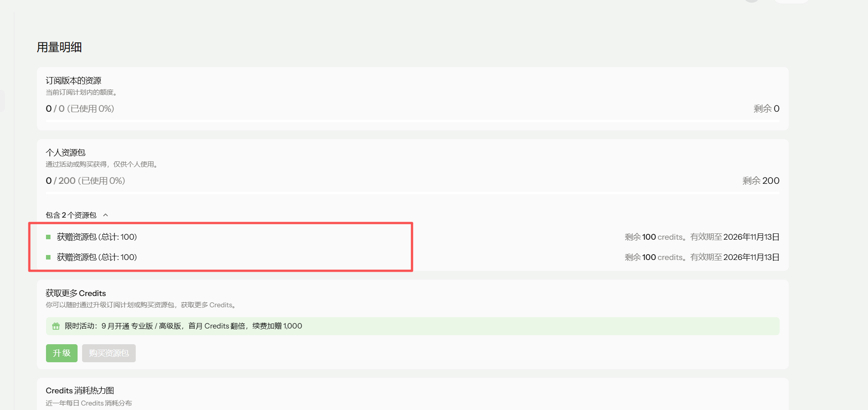Click the green 升级 upgrade button

point(62,353)
